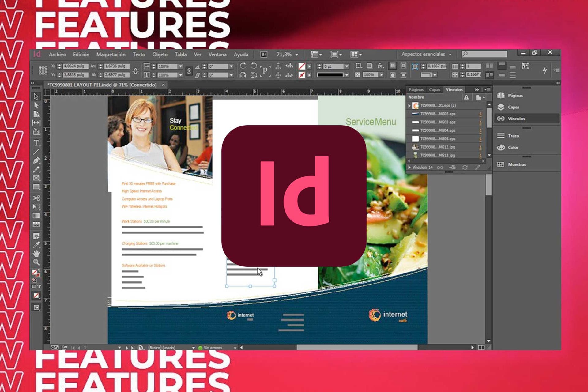Activate the Content Collector tool
The image size is (588, 392).
pos(36,132)
